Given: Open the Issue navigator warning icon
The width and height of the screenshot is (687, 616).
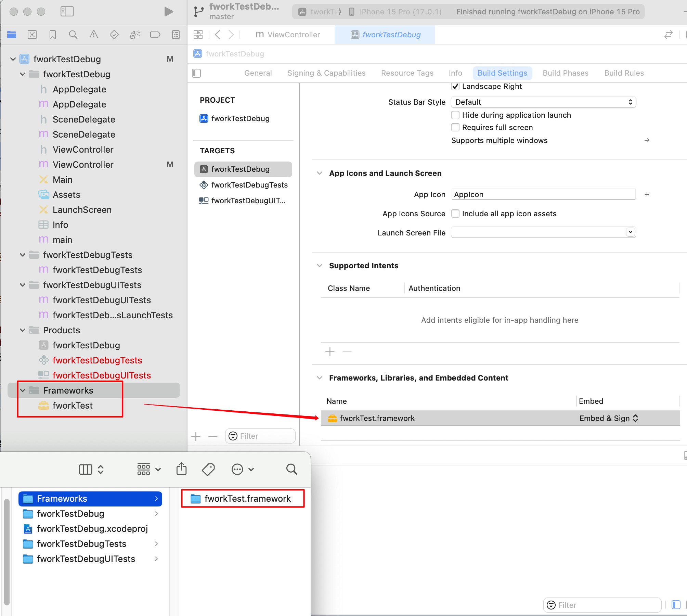Looking at the screenshot, I should click(93, 35).
